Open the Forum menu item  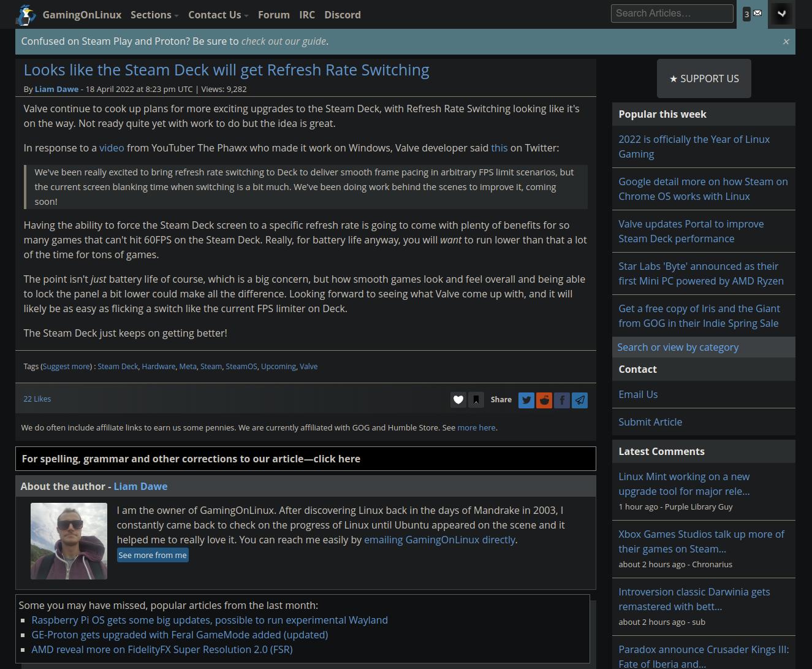click(x=273, y=15)
